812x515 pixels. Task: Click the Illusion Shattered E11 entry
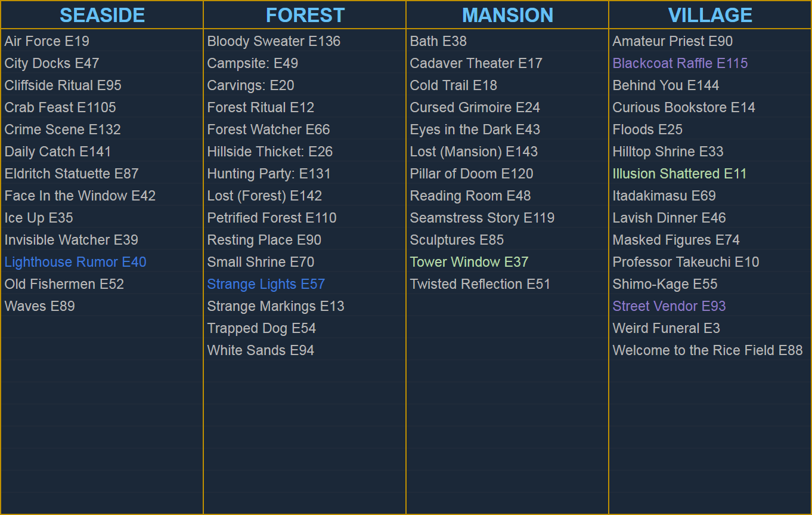point(679,174)
